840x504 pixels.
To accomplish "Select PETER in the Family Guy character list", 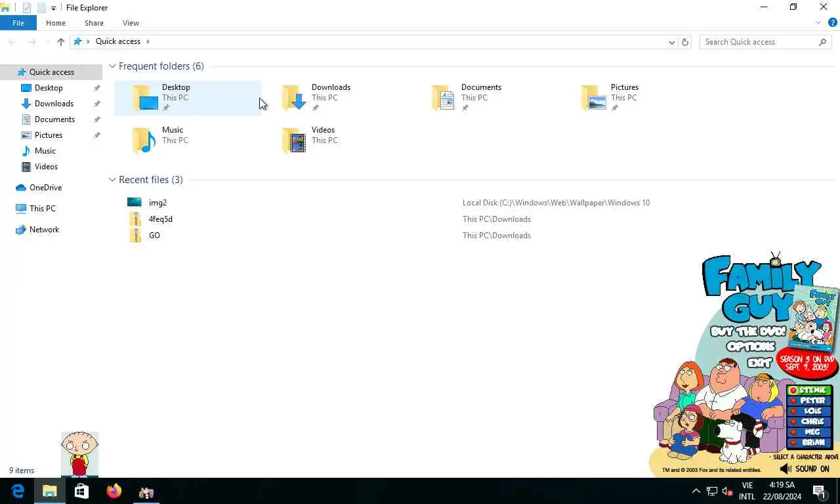I will point(810,401).
